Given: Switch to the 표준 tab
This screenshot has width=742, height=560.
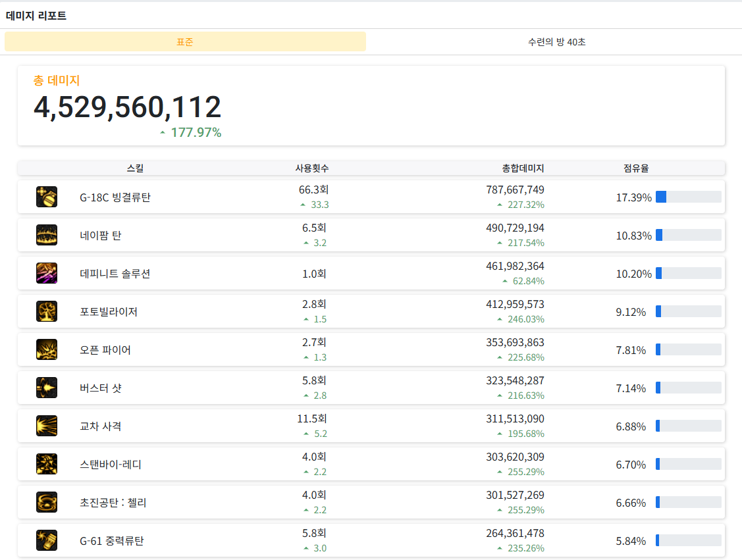Looking at the screenshot, I should coord(185,41).
